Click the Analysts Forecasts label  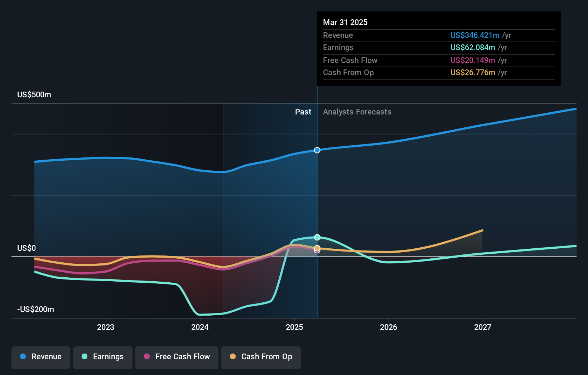[x=357, y=112]
